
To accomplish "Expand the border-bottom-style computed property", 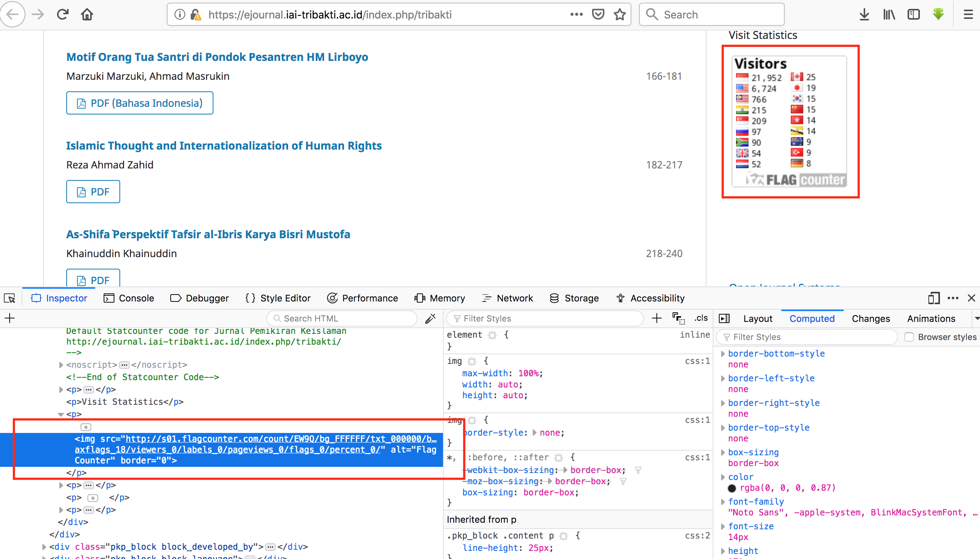I will tap(723, 354).
